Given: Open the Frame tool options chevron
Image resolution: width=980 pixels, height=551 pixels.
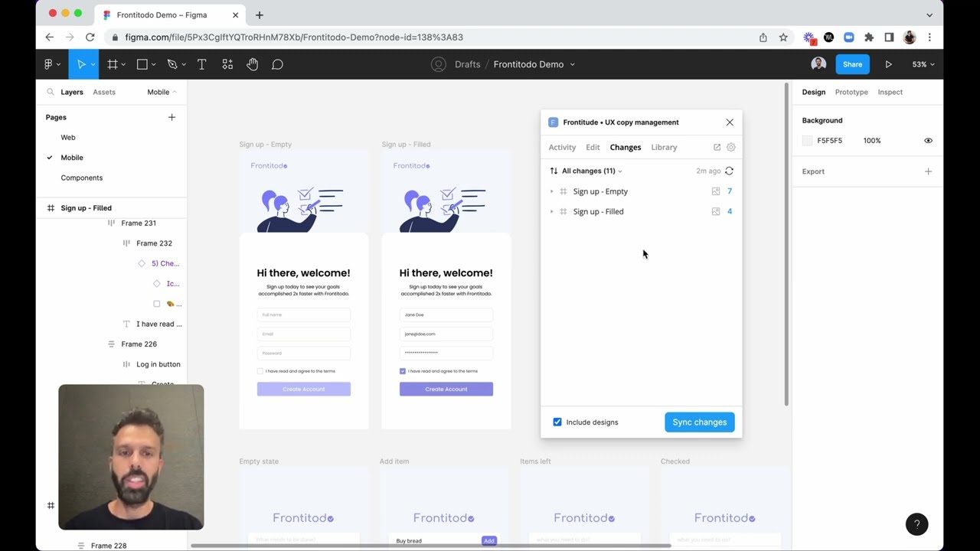Looking at the screenshot, I should coord(123,64).
